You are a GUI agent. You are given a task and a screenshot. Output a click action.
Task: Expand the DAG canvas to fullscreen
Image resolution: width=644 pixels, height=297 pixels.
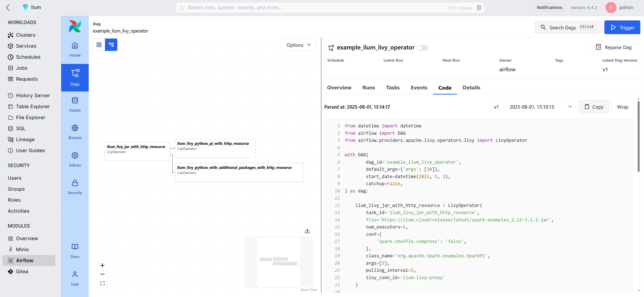coord(102,283)
